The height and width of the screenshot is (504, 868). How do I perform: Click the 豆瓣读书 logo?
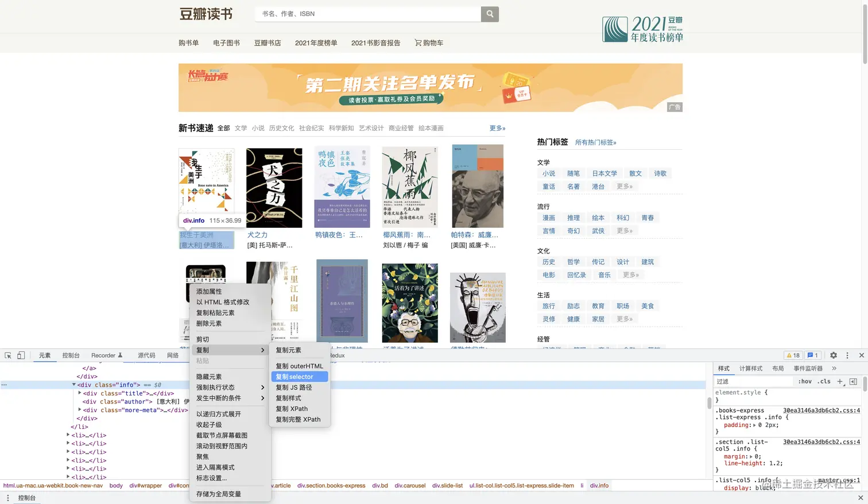[206, 14]
